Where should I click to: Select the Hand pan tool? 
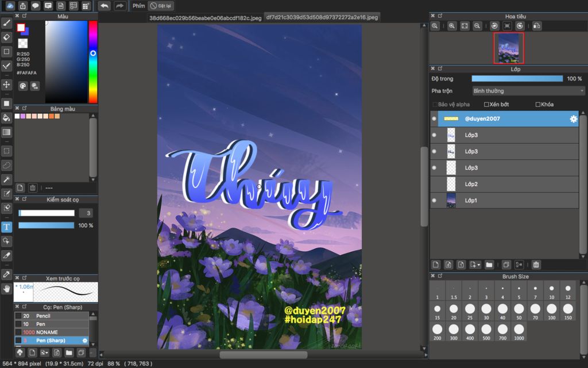[7, 289]
